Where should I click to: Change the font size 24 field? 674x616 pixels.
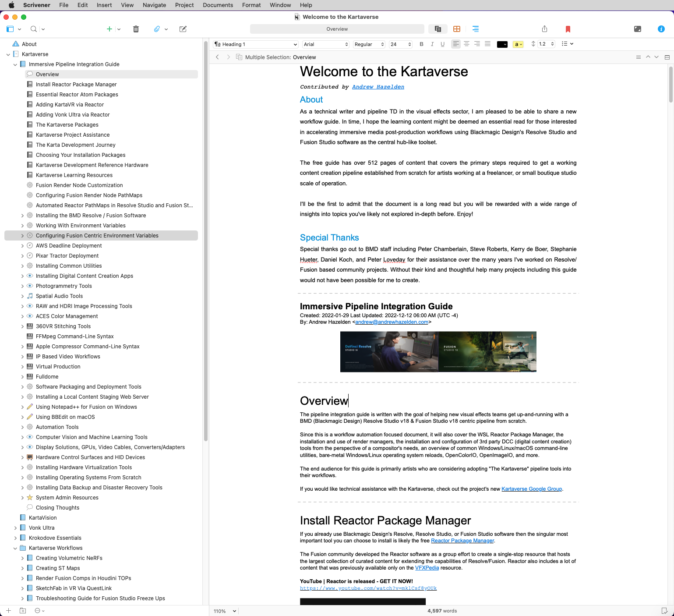(401, 44)
